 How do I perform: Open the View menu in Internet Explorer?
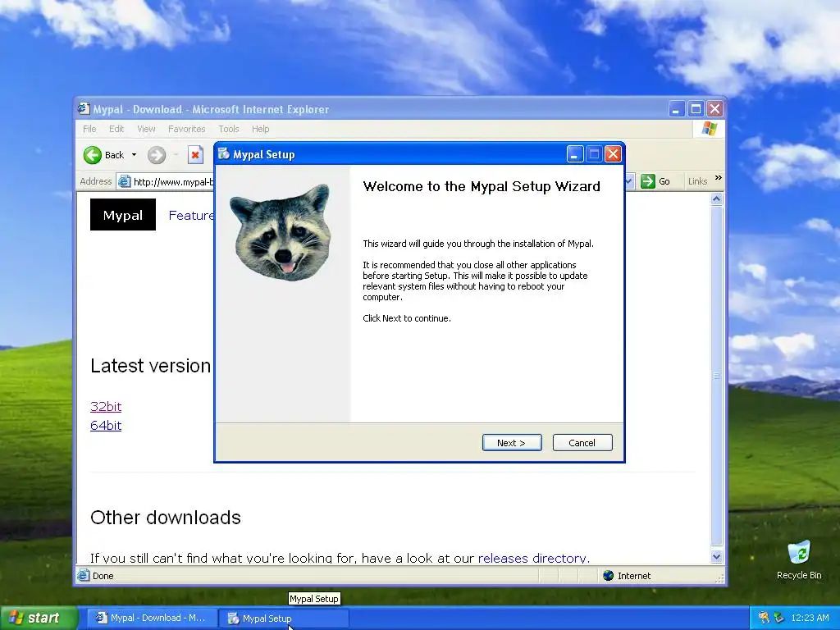[x=146, y=129]
